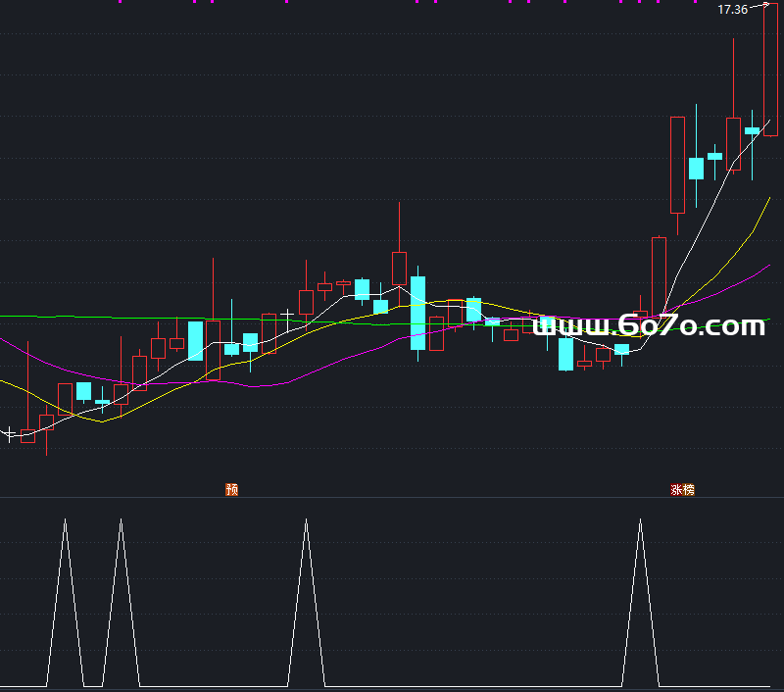784x692 pixels.
Task: Click the divider between chart and indicator panel
Action: tap(392, 498)
